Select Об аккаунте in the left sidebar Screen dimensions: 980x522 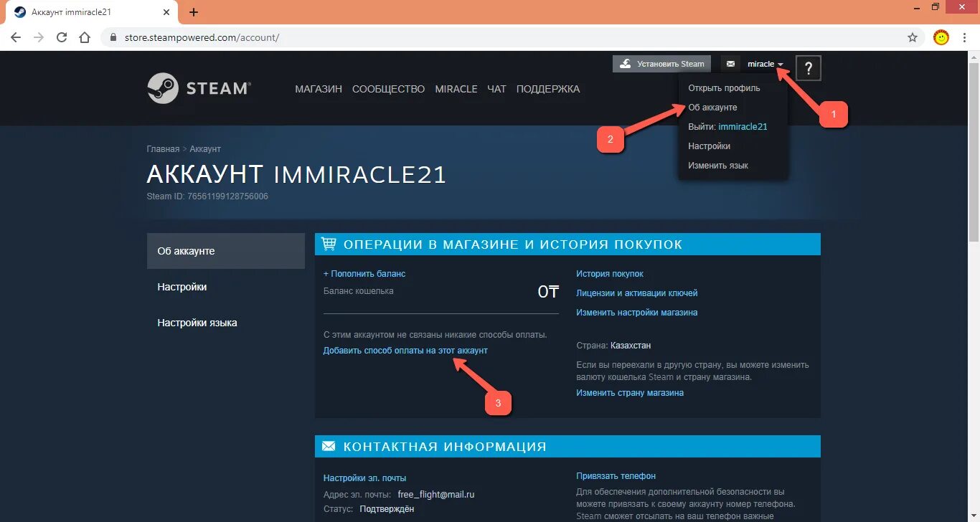(x=226, y=251)
